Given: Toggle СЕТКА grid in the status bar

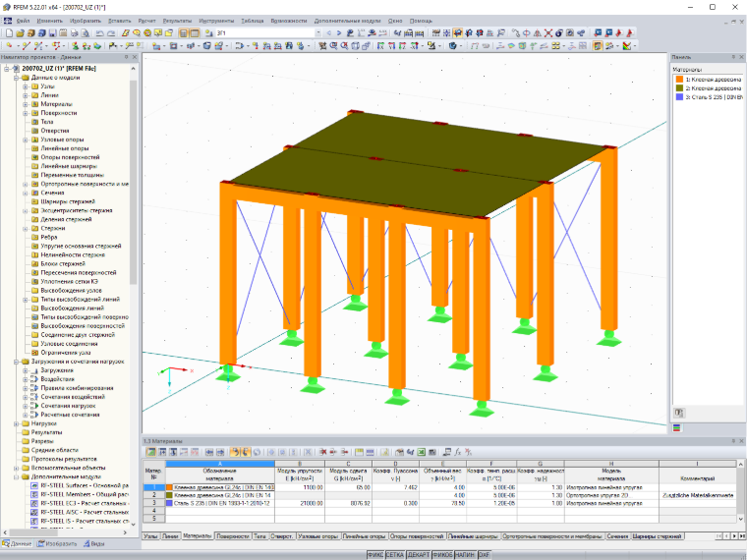Looking at the screenshot, I should 395,555.
